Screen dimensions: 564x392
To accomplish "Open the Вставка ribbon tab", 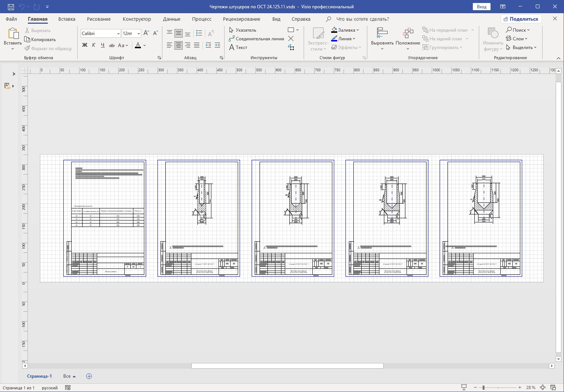I will 67,19.
